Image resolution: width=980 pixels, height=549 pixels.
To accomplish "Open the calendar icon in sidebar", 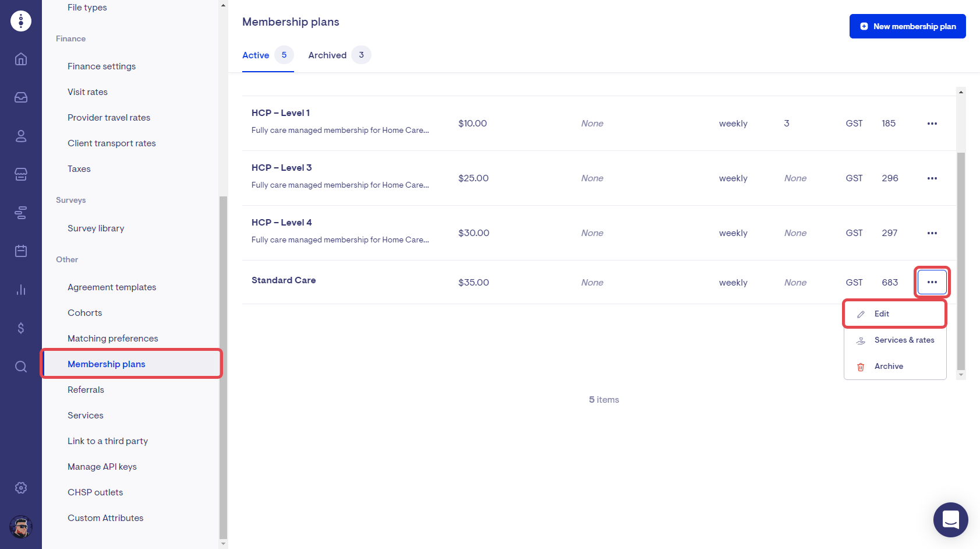I will point(21,251).
